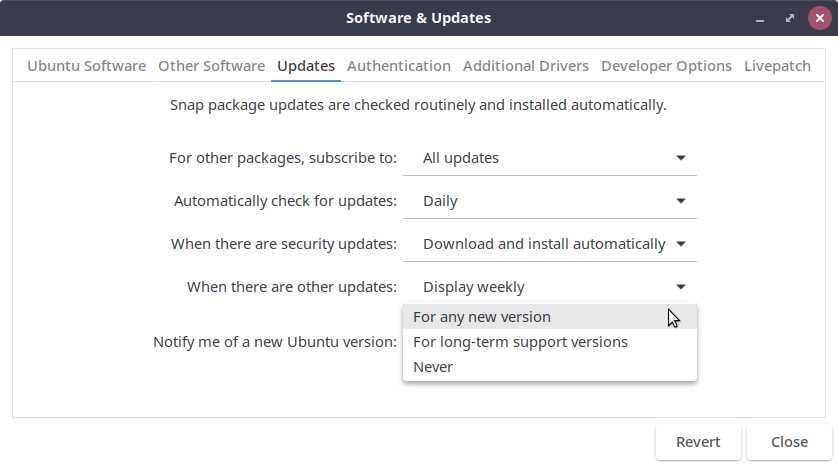Expand the 'Display weekly' dropdown
The image size is (838, 466).
(x=549, y=287)
